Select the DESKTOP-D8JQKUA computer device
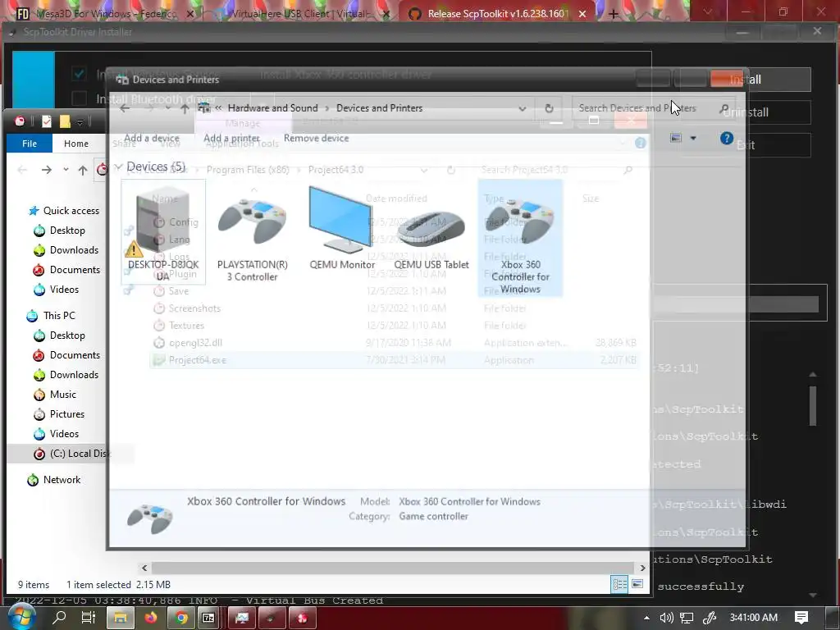Image resolution: width=840 pixels, height=630 pixels. point(163,233)
